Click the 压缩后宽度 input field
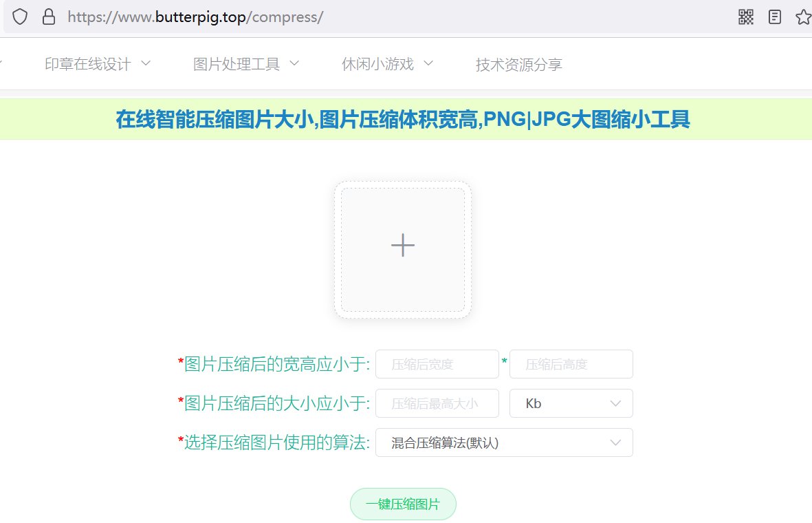 tap(437, 364)
